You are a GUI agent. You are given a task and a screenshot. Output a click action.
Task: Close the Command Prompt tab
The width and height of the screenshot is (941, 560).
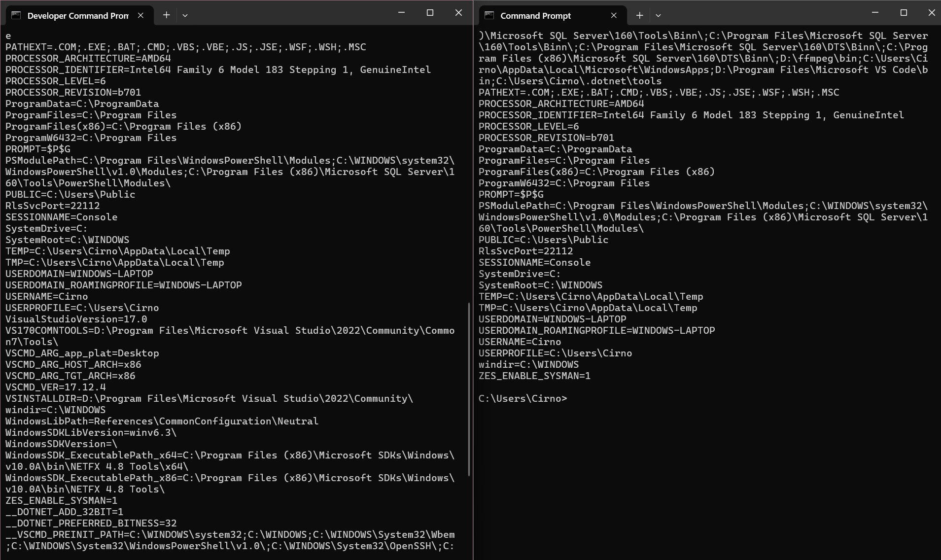[x=614, y=15]
